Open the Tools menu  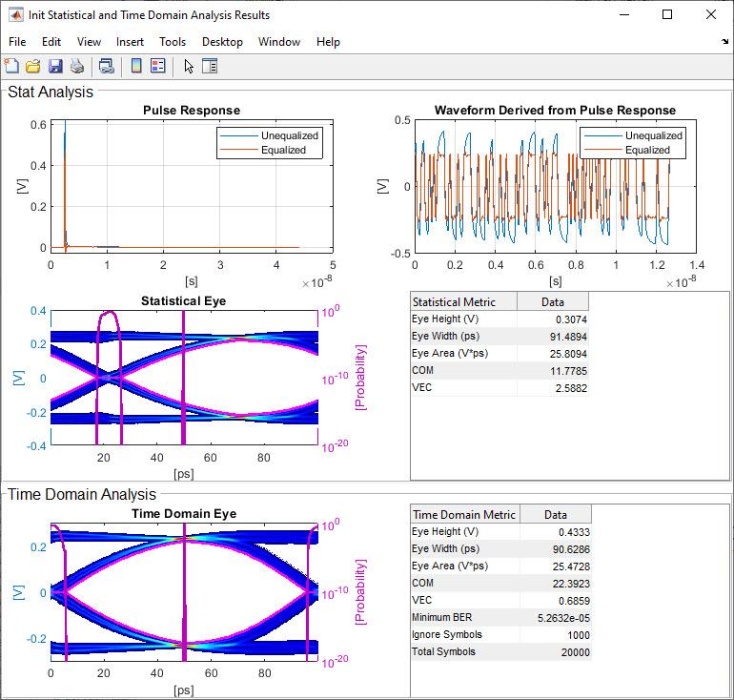coord(173,42)
